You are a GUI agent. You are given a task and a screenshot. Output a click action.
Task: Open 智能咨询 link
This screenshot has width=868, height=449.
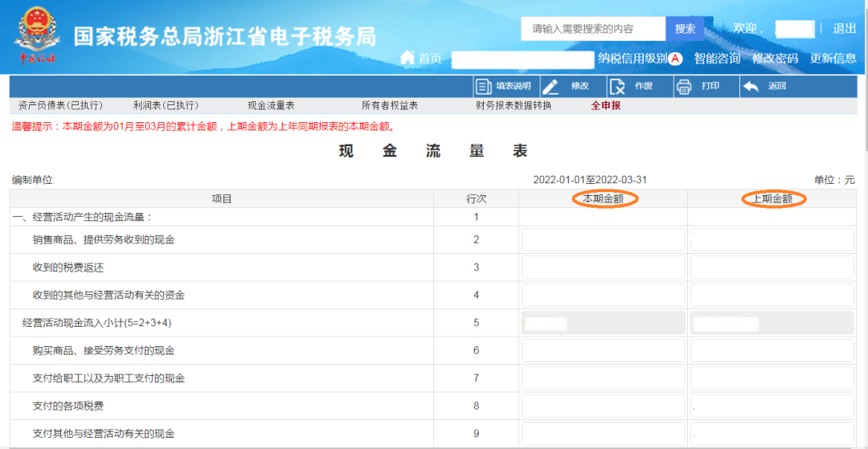(718, 59)
